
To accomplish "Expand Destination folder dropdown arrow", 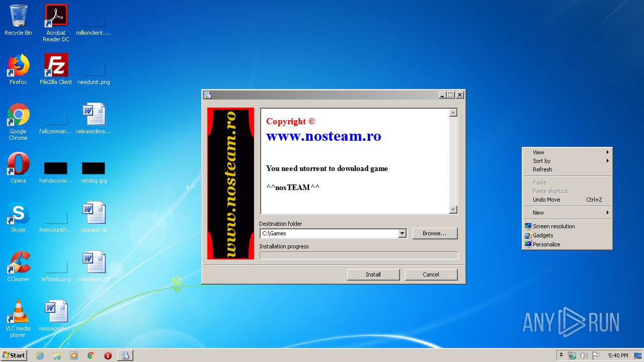I will tap(402, 233).
